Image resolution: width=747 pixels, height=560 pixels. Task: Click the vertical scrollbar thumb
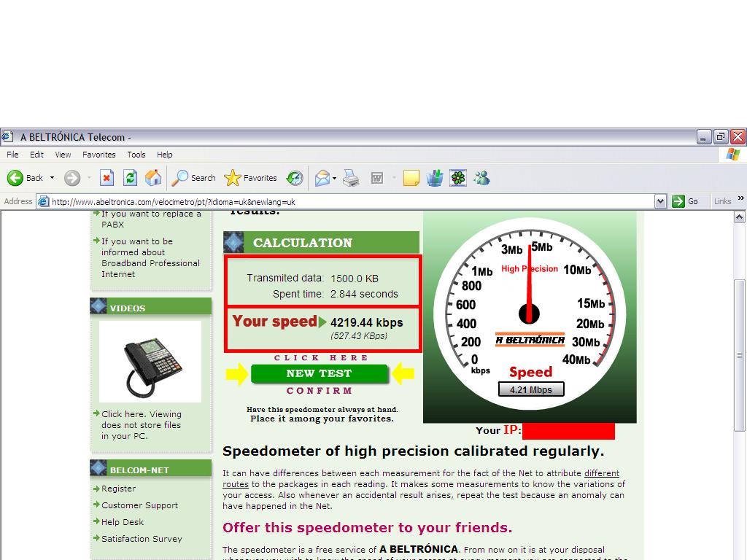pyautogui.click(x=740, y=355)
